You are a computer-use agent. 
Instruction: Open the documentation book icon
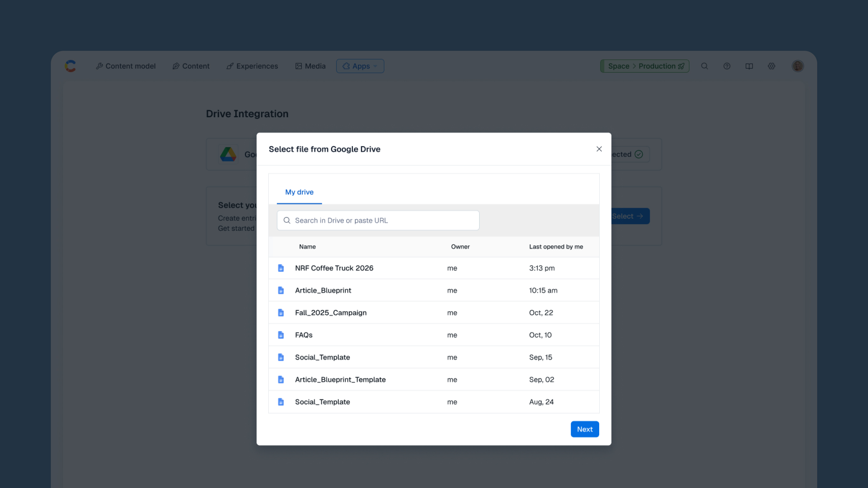749,66
